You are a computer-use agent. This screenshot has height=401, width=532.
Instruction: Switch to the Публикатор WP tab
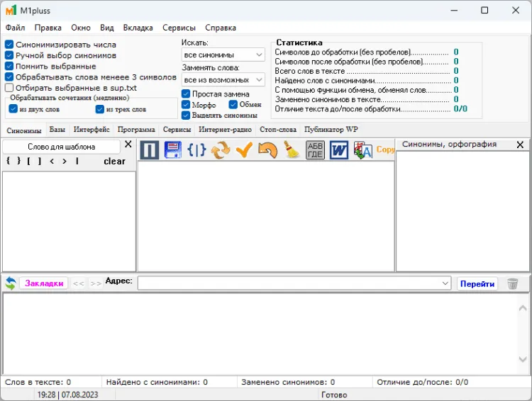click(x=331, y=129)
